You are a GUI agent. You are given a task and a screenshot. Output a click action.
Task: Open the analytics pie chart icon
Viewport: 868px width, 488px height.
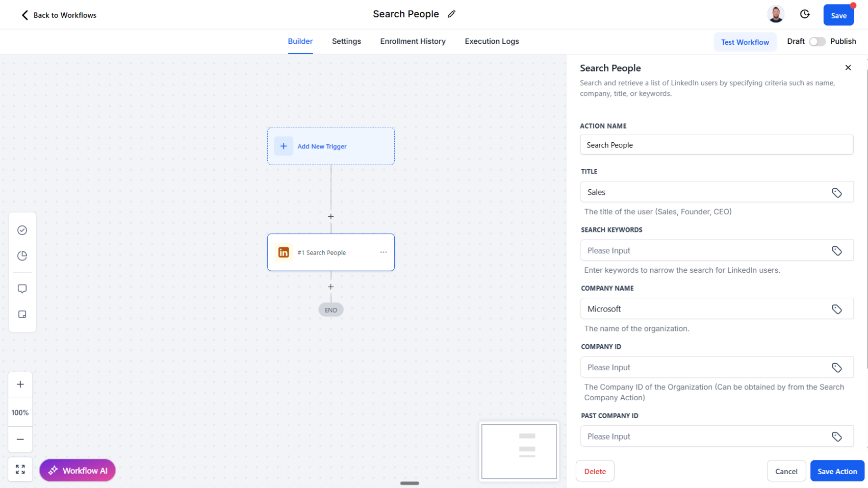click(x=22, y=255)
